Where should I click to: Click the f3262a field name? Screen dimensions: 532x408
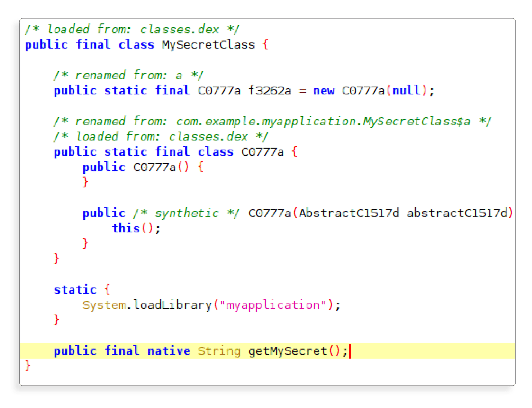click(x=270, y=91)
